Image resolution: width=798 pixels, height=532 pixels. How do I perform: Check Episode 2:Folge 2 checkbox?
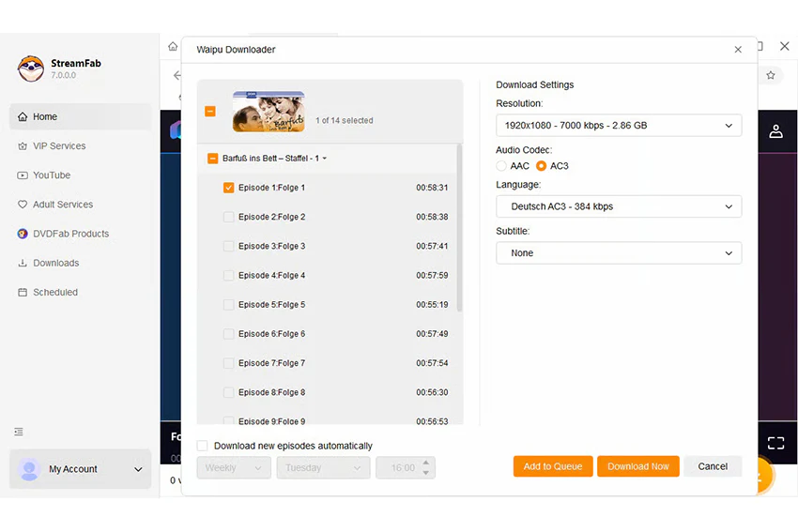(228, 217)
